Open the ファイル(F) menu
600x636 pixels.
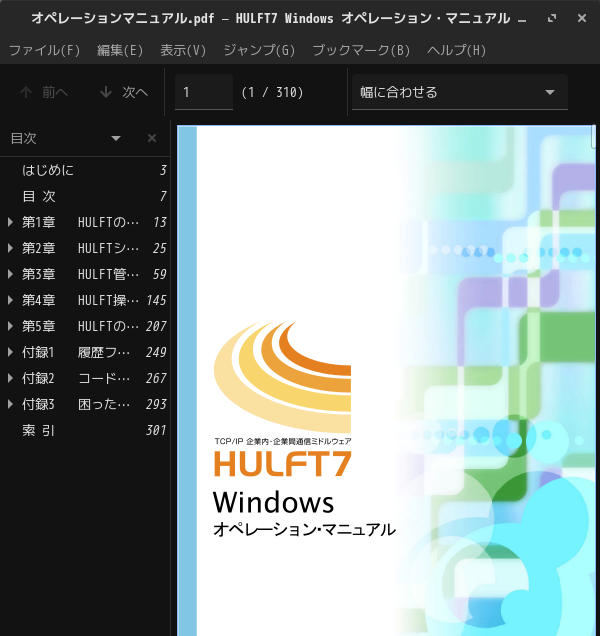click(44, 51)
